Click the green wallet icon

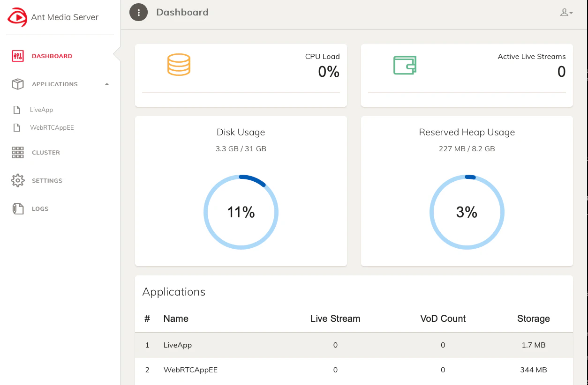405,65
